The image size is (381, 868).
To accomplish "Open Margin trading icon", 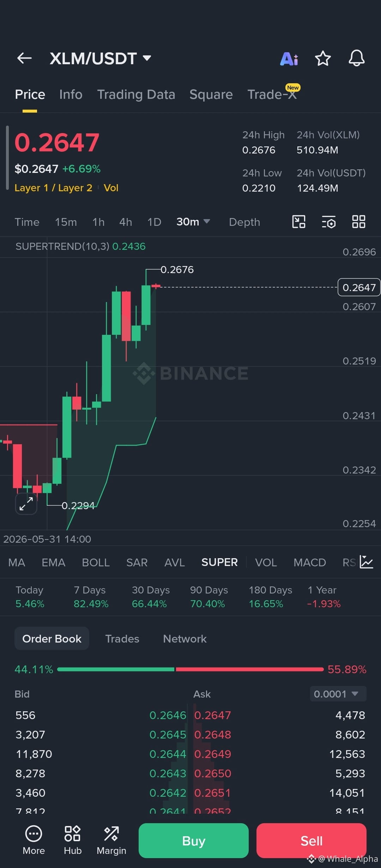I will point(111,840).
